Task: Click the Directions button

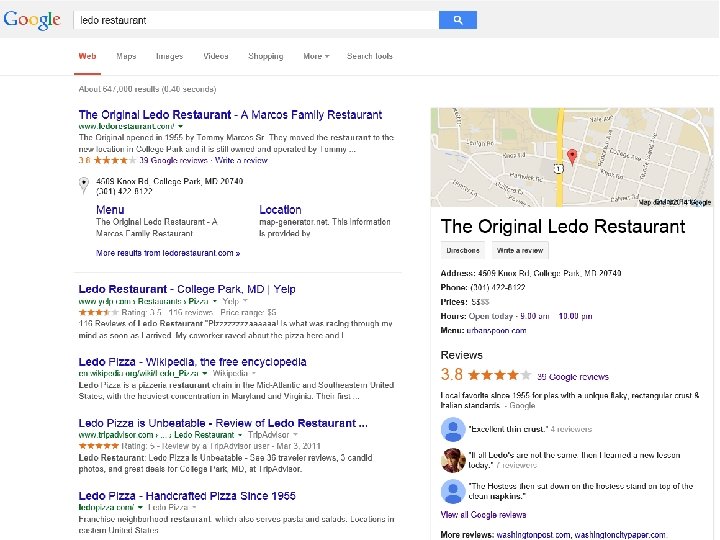Action: tap(462, 251)
